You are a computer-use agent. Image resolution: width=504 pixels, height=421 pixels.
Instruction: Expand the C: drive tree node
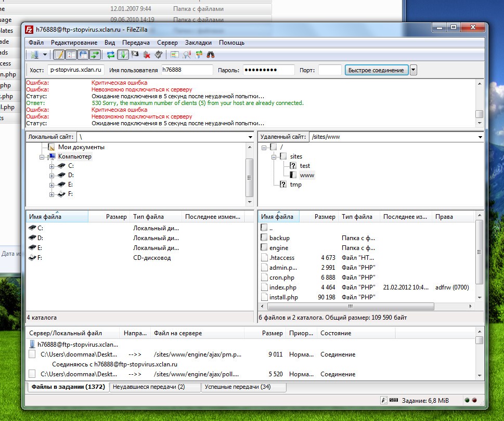[x=51, y=166]
